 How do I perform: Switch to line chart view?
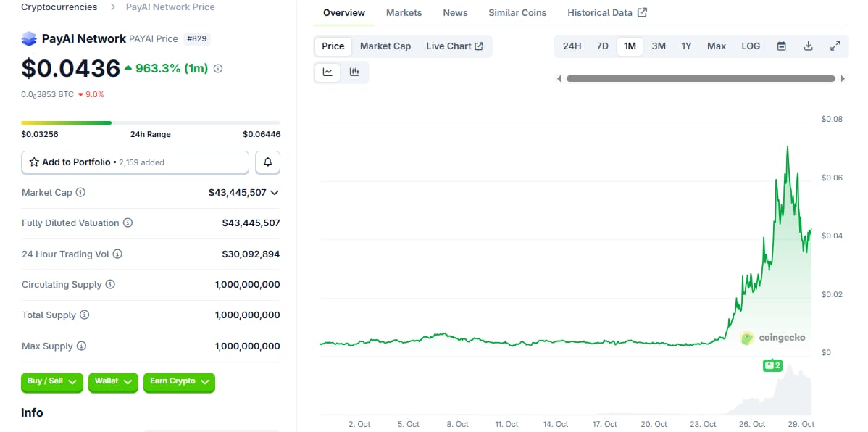point(327,72)
